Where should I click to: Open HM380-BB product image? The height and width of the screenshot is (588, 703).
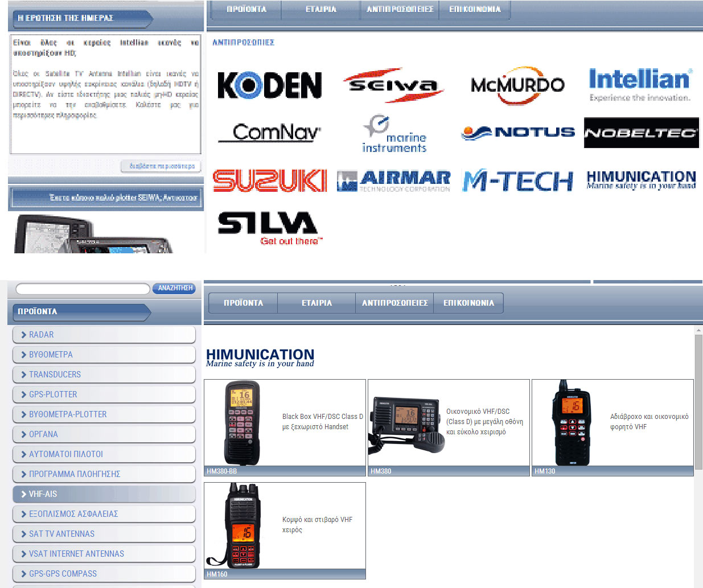click(242, 423)
